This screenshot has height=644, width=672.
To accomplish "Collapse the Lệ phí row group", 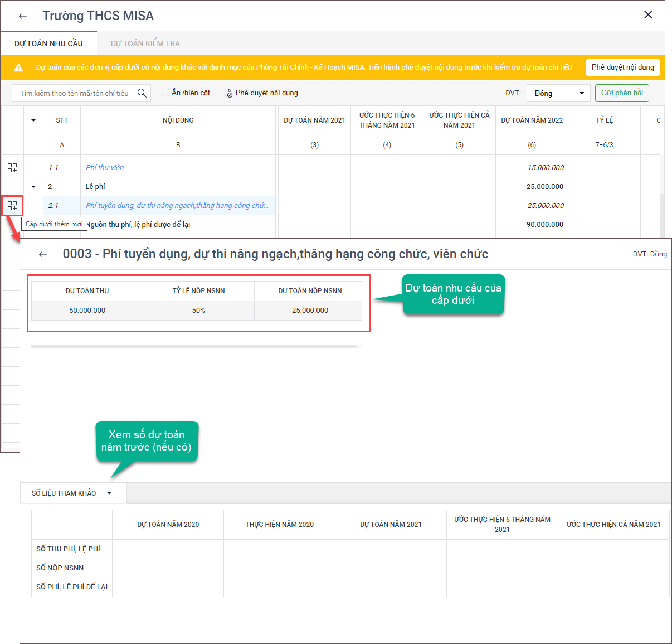I will tap(33, 187).
